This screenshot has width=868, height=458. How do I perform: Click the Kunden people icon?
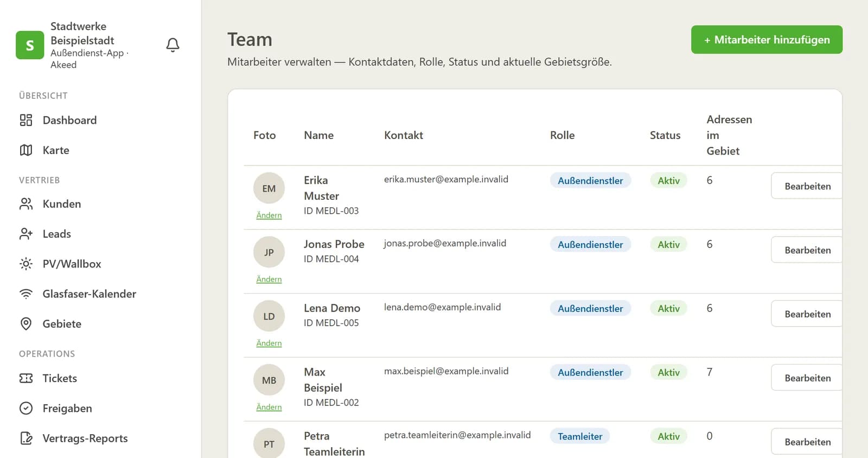pos(26,203)
